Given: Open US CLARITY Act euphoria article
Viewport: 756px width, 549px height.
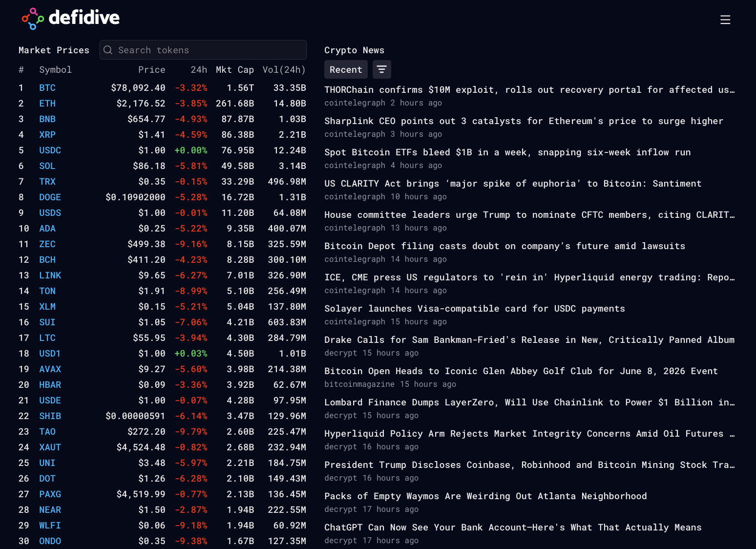Looking at the screenshot, I should pyautogui.click(x=513, y=184).
